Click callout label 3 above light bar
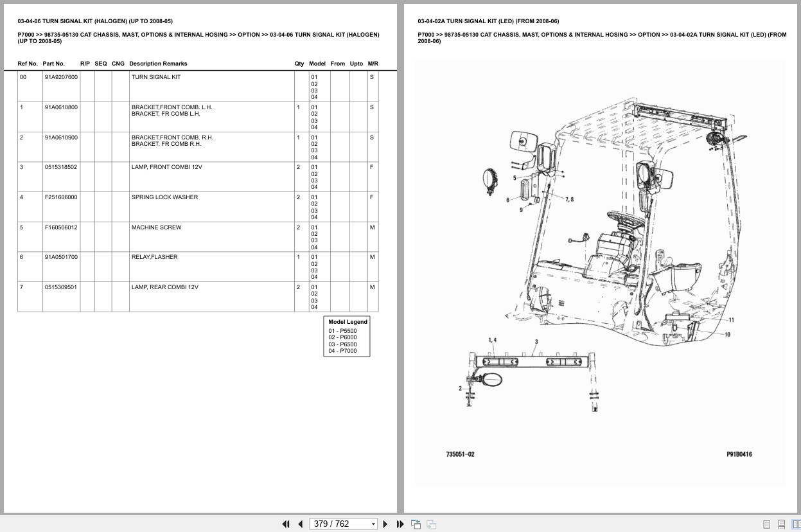The height and width of the screenshot is (532, 801). point(536,341)
